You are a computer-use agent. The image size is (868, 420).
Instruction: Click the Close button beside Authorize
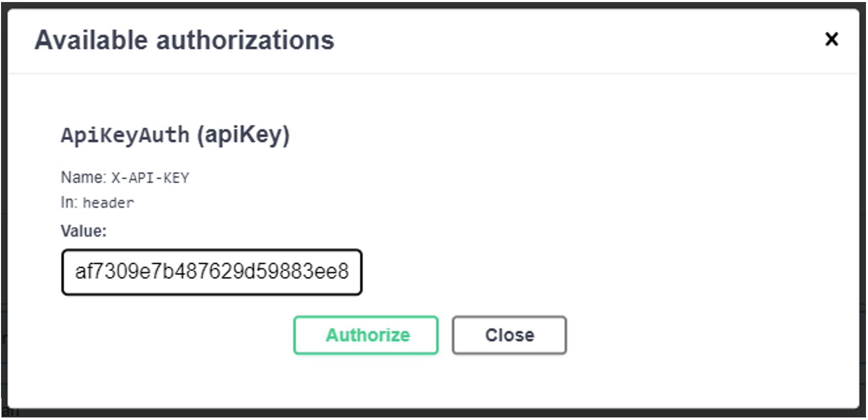pyautogui.click(x=509, y=335)
